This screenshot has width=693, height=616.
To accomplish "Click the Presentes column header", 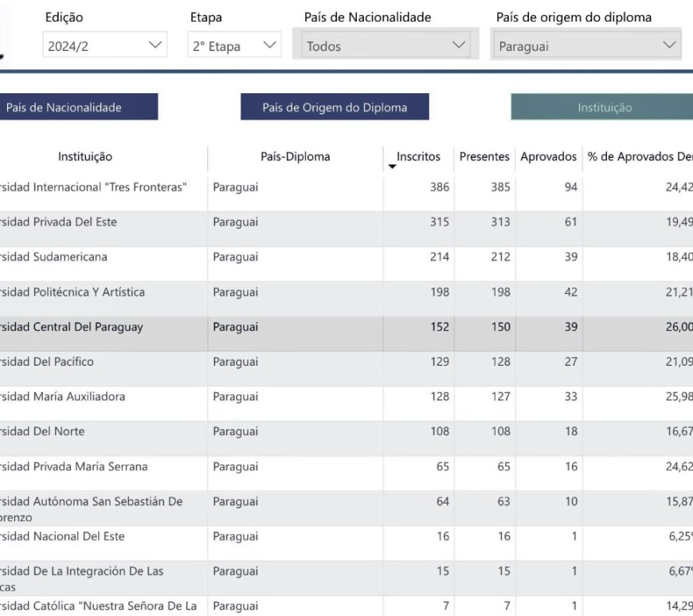I will point(484,157).
